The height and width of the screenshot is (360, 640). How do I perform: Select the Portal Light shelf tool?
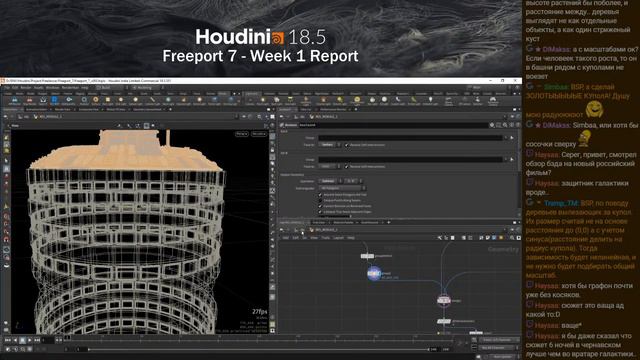click(413, 100)
